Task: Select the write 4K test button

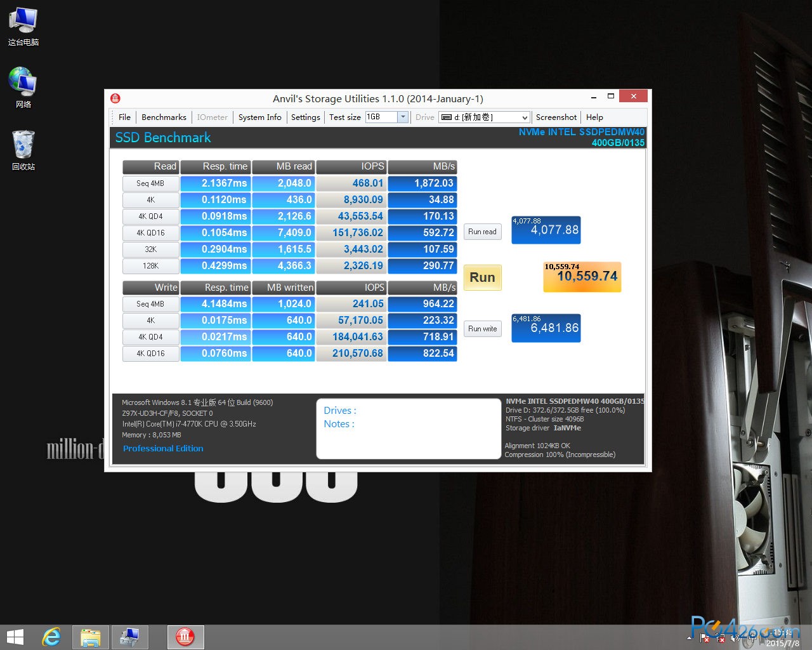Action: (150, 321)
